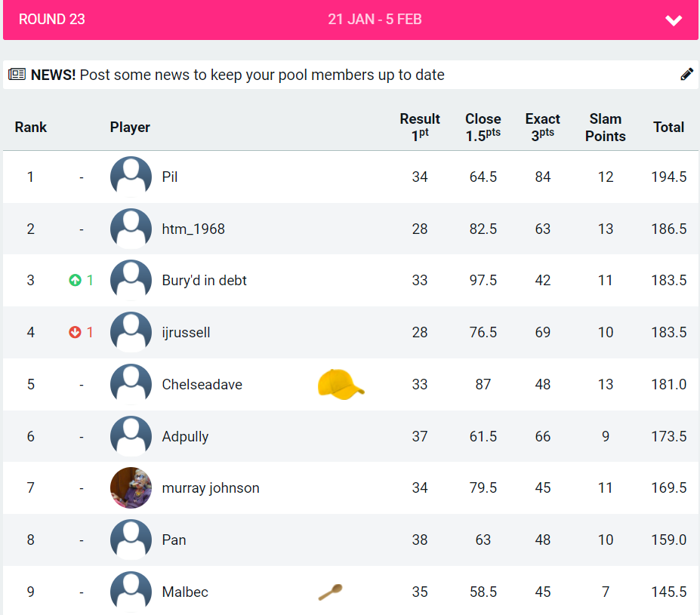Sort by the Total column header
Image resolution: width=700 pixels, height=615 pixels.
coord(668,128)
